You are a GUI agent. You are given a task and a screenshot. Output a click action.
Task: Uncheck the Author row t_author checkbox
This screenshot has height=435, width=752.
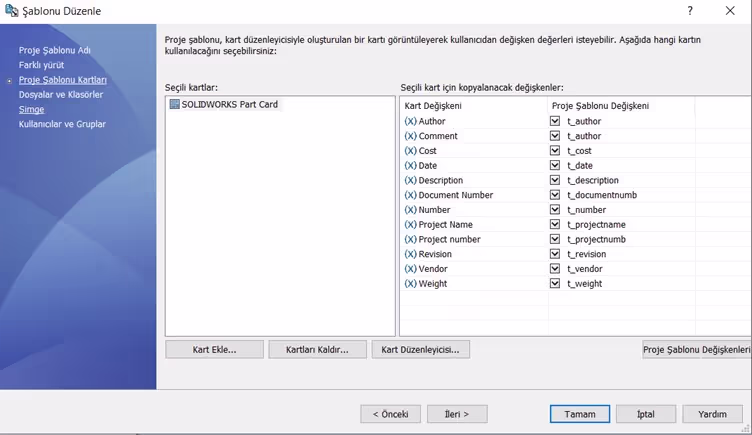pyautogui.click(x=555, y=121)
